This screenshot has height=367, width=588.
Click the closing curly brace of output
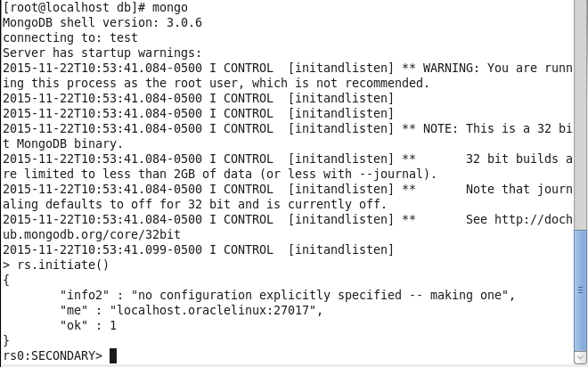point(6,340)
